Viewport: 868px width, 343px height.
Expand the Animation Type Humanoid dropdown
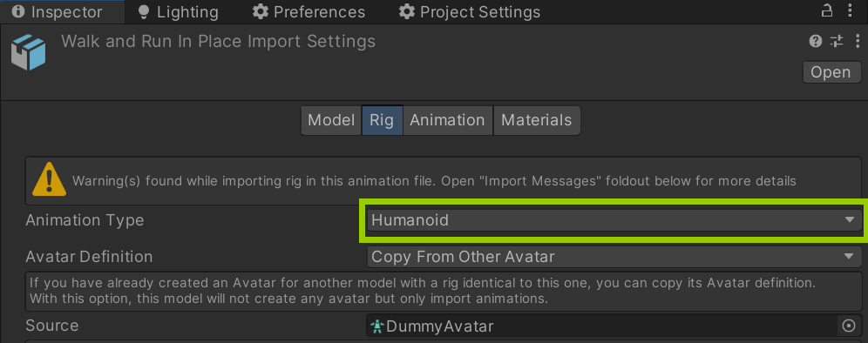click(614, 220)
